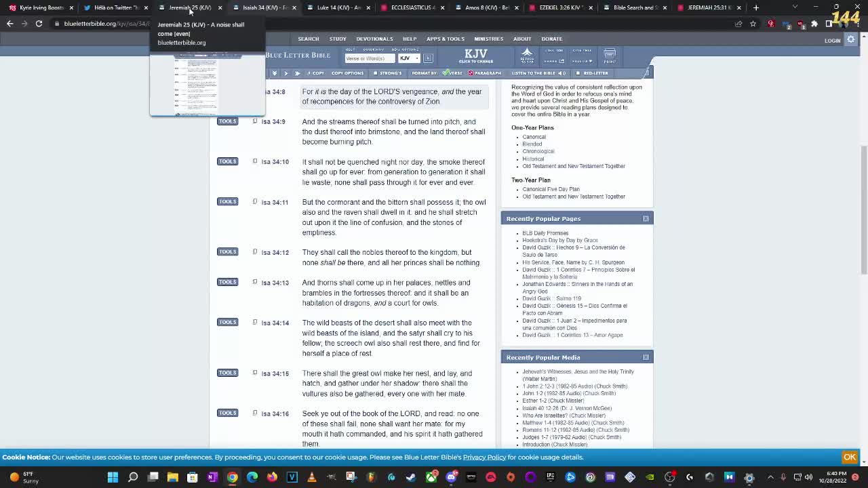Click Follow in Bible header
The height and width of the screenshot is (488, 868).
[582, 61]
